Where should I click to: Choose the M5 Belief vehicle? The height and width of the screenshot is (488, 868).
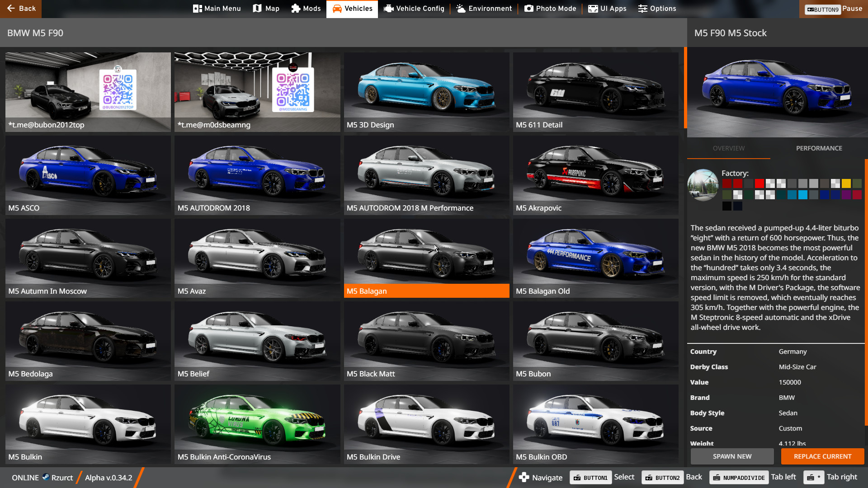click(x=257, y=341)
